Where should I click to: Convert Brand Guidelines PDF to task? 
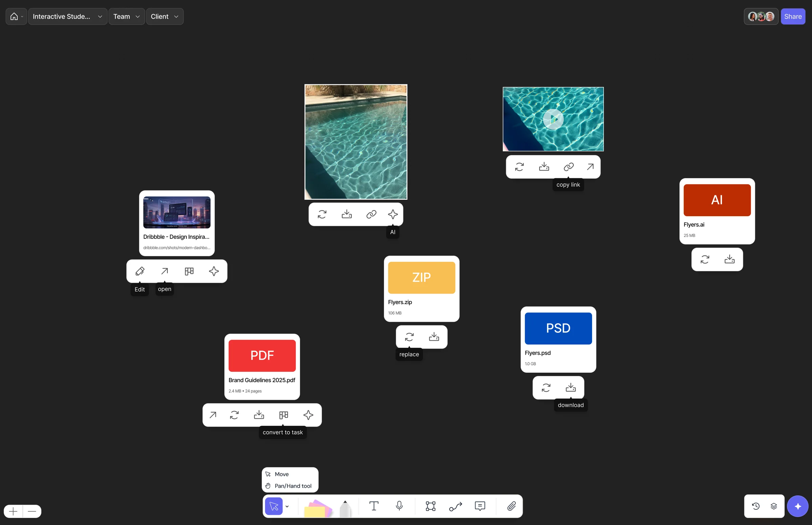click(x=284, y=415)
